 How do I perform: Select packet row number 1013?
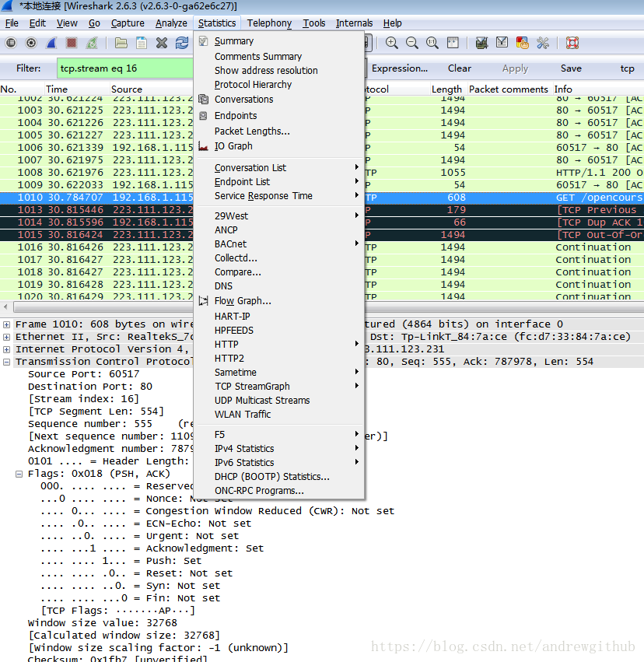click(x=322, y=210)
